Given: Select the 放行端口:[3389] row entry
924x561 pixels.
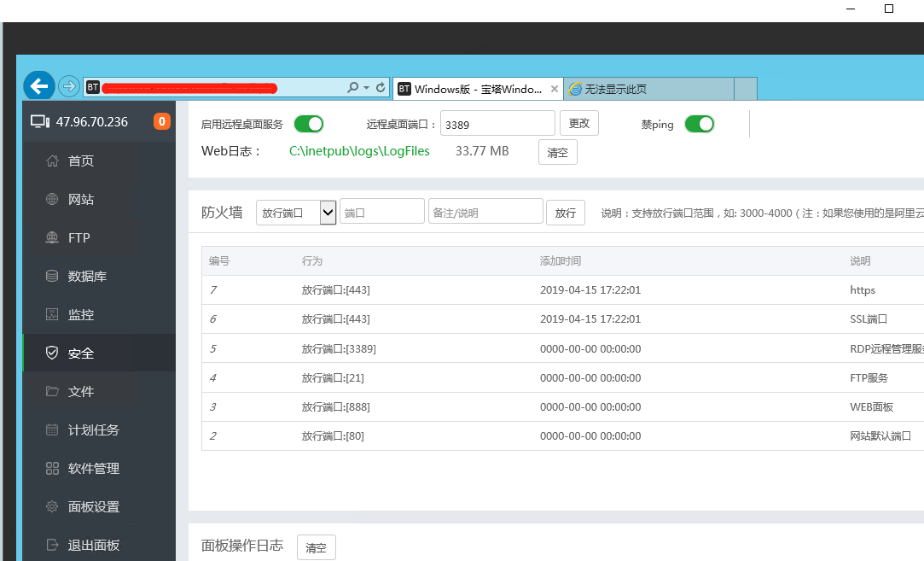Looking at the screenshot, I should 339,348.
